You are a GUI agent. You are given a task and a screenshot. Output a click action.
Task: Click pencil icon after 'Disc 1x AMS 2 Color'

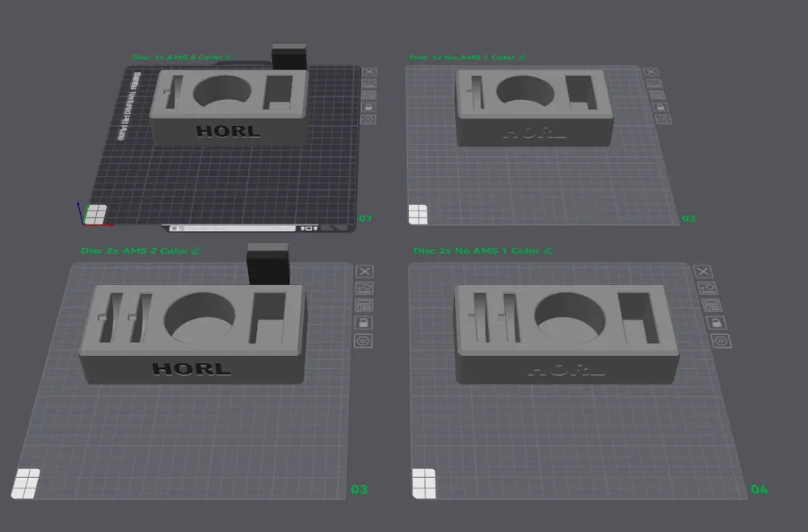click(x=229, y=57)
